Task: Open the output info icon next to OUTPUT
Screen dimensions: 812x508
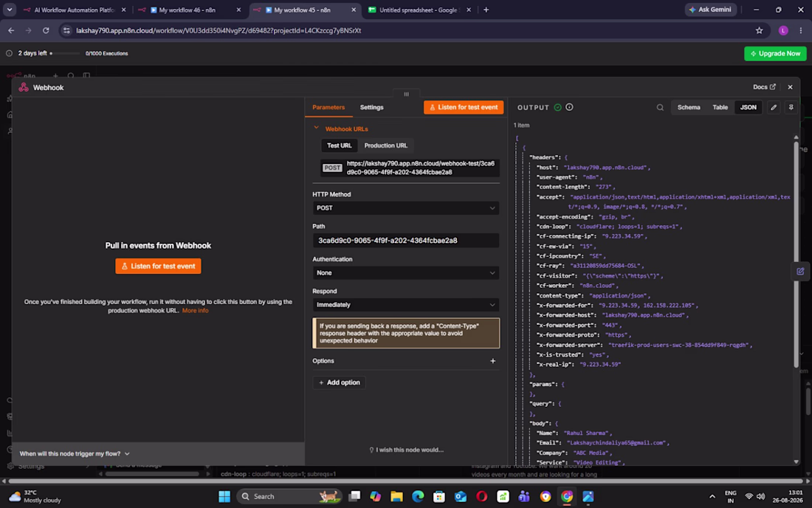Action: click(569, 107)
